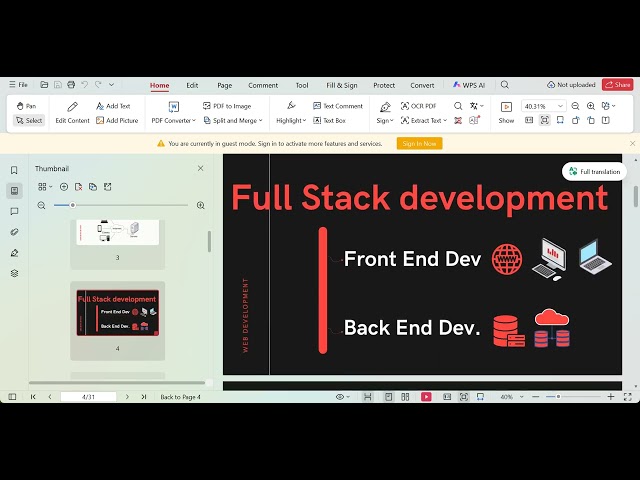Click the Find magnifier icon in ribbon

tap(458, 106)
